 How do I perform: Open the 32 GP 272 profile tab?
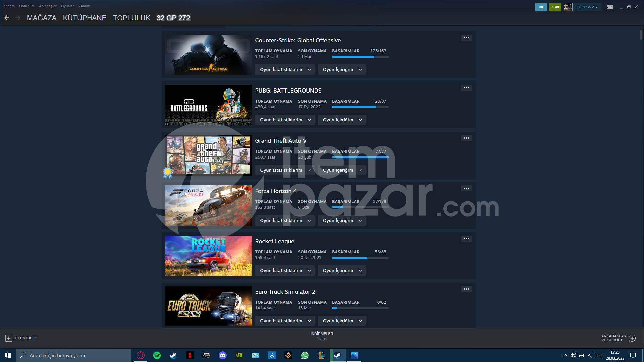tap(173, 18)
